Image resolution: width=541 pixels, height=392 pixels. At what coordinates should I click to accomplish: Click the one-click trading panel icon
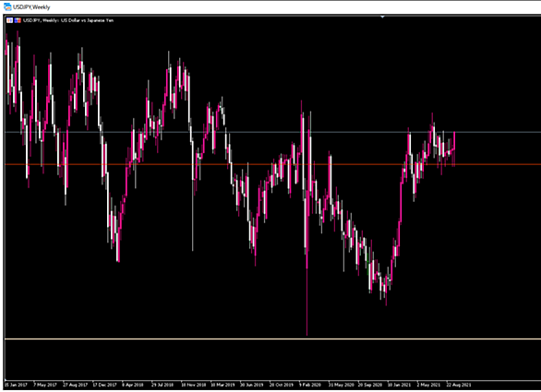[x=9, y=20]
